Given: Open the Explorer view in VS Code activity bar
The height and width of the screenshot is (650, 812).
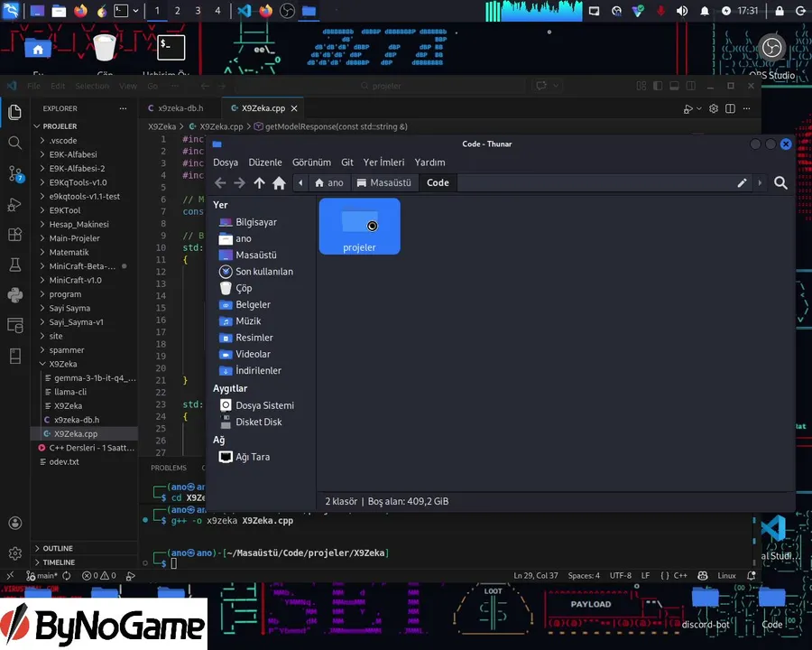Looking at the screenshot, I should [15, 112].
